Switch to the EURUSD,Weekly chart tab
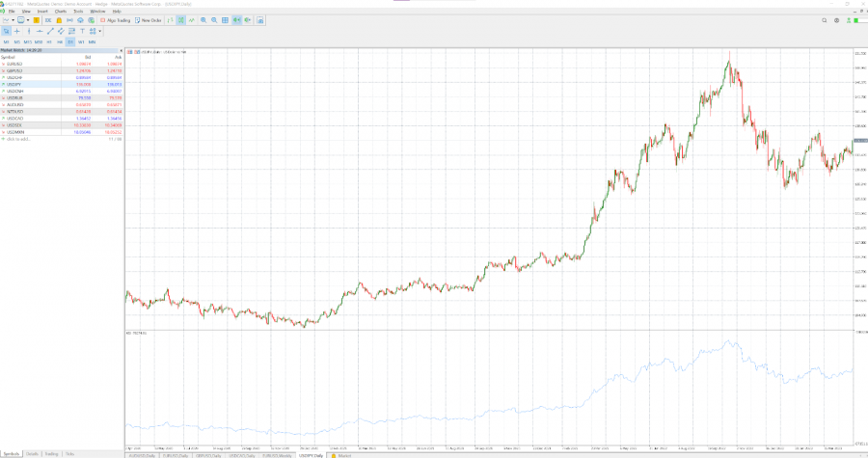Viewport: 868px width, 458px height. 277,454
